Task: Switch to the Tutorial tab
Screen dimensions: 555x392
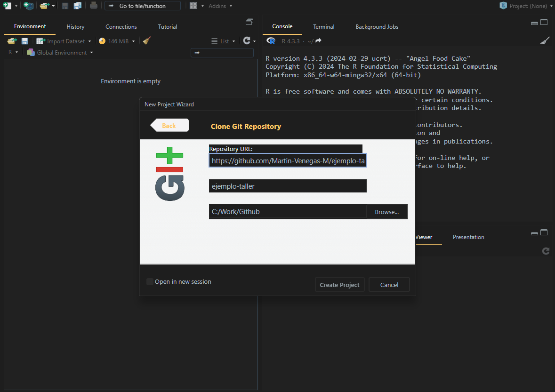Action: [x=168, y=27]
